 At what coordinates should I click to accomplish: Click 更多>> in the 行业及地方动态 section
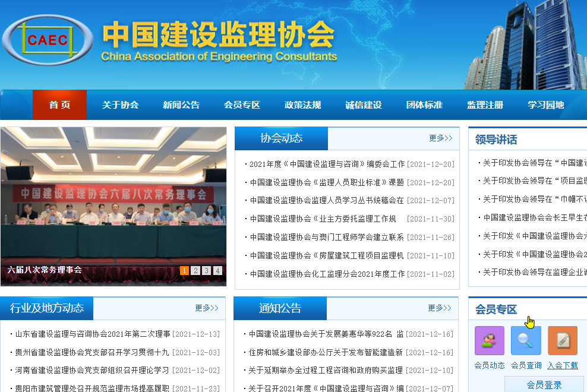click(x=207, y=308)
